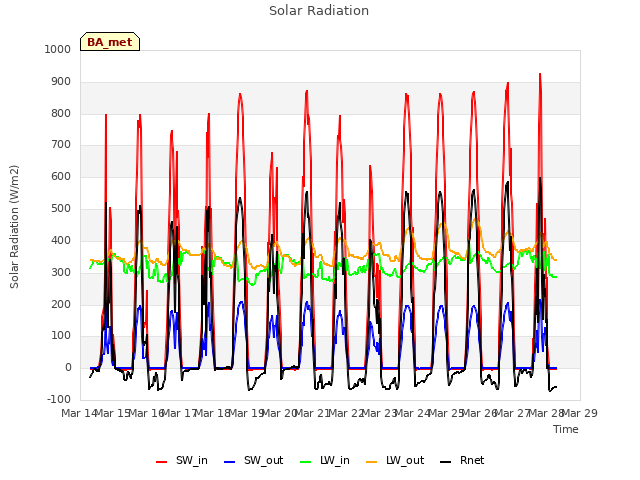Click the orange LW_out legend swatch
Screen dimensions: 640x480
pos(371,462)
